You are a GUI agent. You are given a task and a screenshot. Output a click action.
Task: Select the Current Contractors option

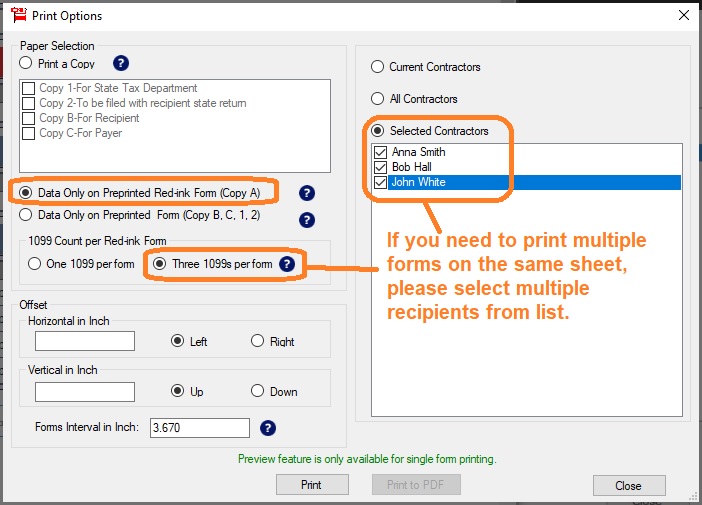[377, 67]
